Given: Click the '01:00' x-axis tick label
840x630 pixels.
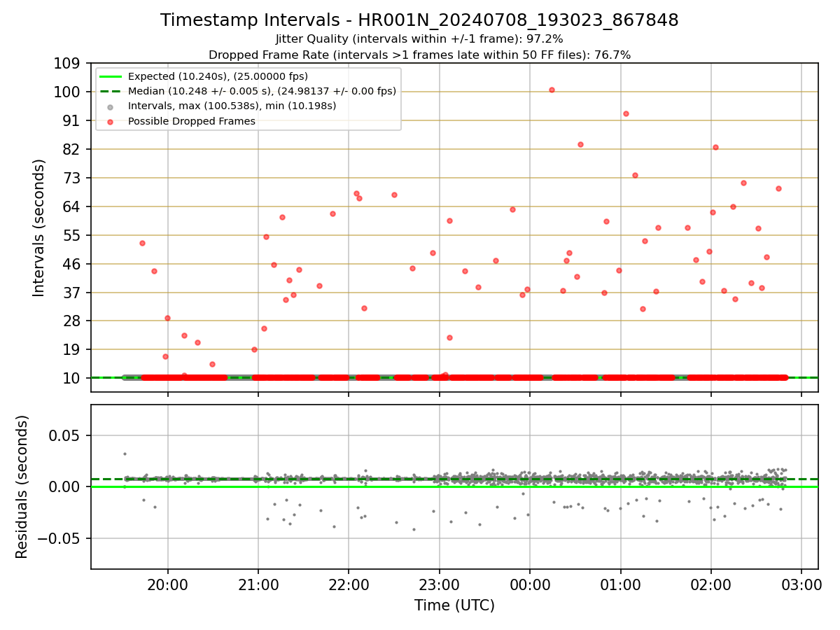Looking at the screenshot, I should coord(620,584).
